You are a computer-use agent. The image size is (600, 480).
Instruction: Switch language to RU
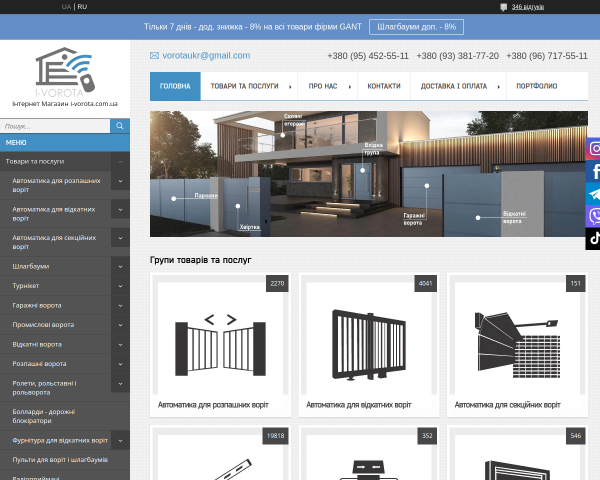click(82, 7)
